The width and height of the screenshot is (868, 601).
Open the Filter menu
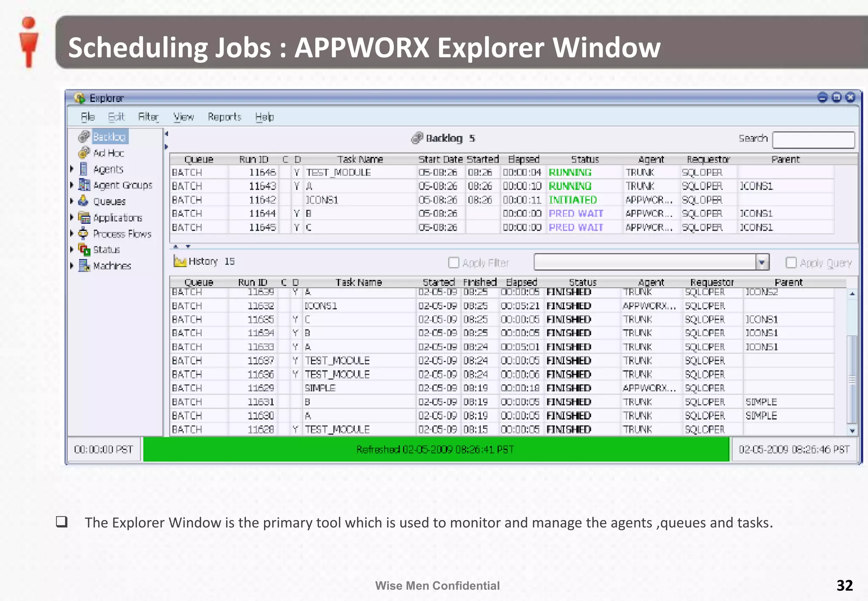pos(148,117)
